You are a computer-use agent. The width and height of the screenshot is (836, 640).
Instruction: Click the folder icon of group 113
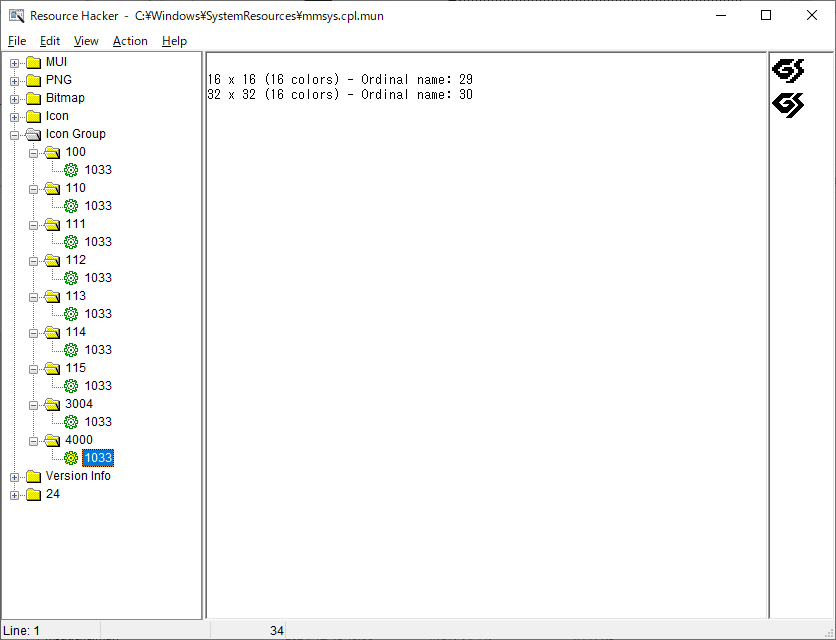tap(53, 297)
